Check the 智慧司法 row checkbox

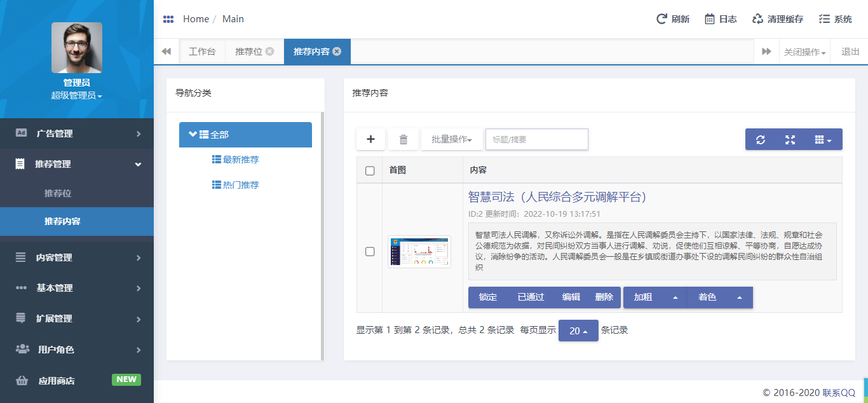[x=370, y=252]
